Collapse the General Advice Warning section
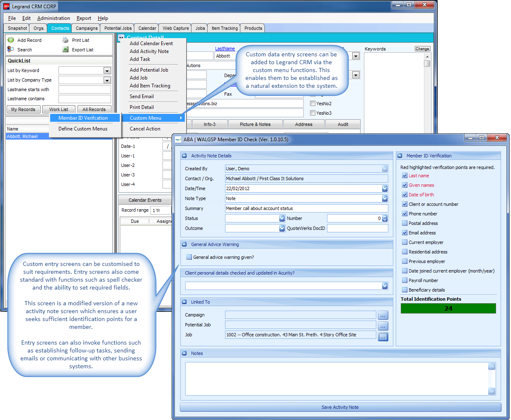This screenshot has height=420, width=511. pos(184,244)
